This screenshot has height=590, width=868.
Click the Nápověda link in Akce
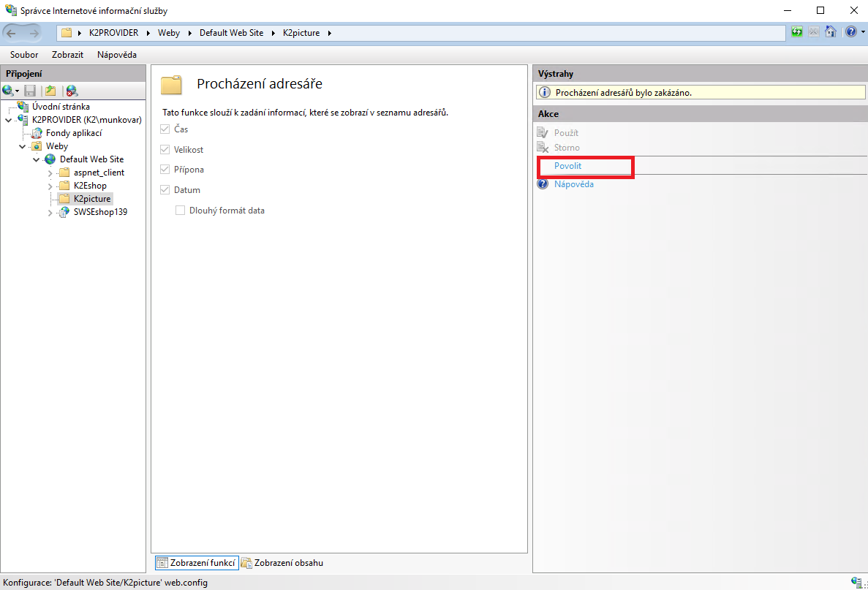point(574,184)
